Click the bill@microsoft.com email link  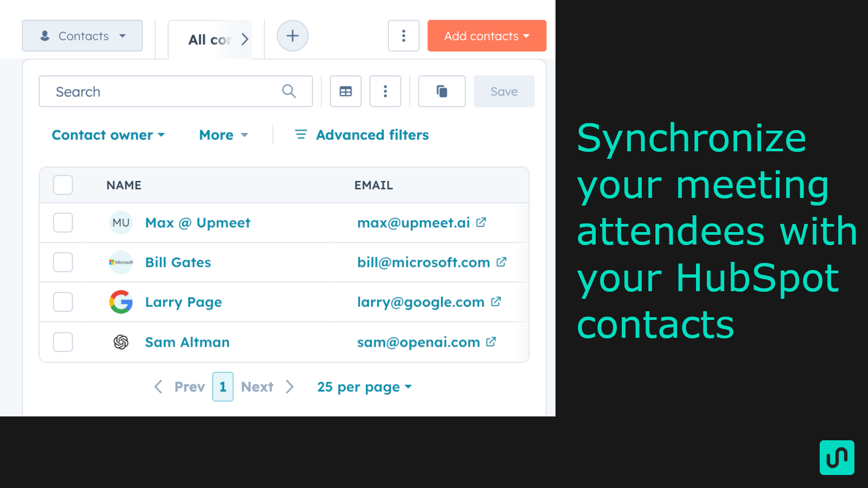pyautogui.click(x=423, y=262)
